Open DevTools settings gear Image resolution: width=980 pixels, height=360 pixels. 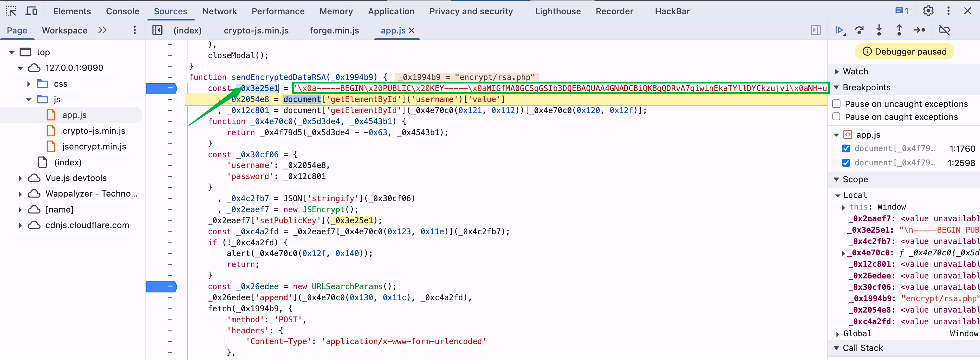pos(928,11)
